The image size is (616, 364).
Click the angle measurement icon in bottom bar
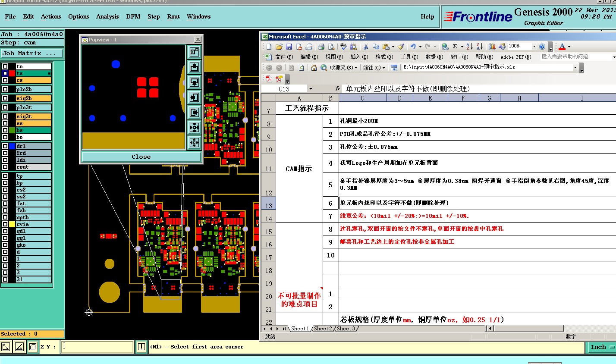click(19, 346)
